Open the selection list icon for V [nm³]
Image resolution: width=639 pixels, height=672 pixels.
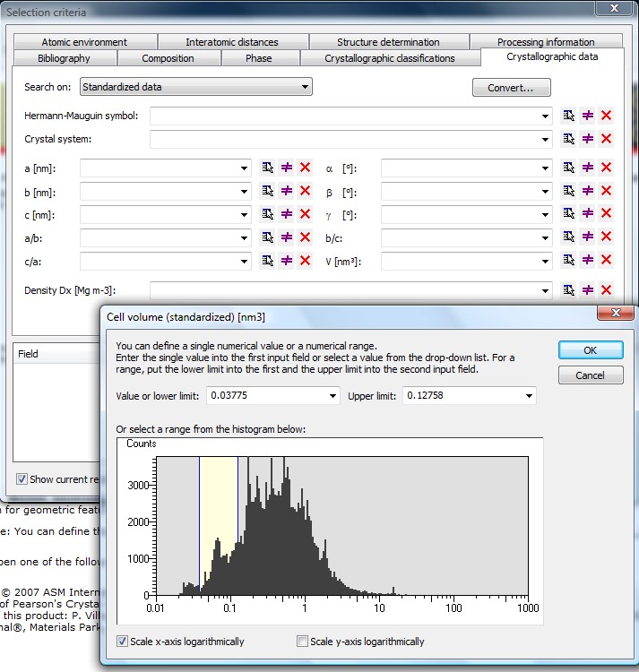(569, 261)
